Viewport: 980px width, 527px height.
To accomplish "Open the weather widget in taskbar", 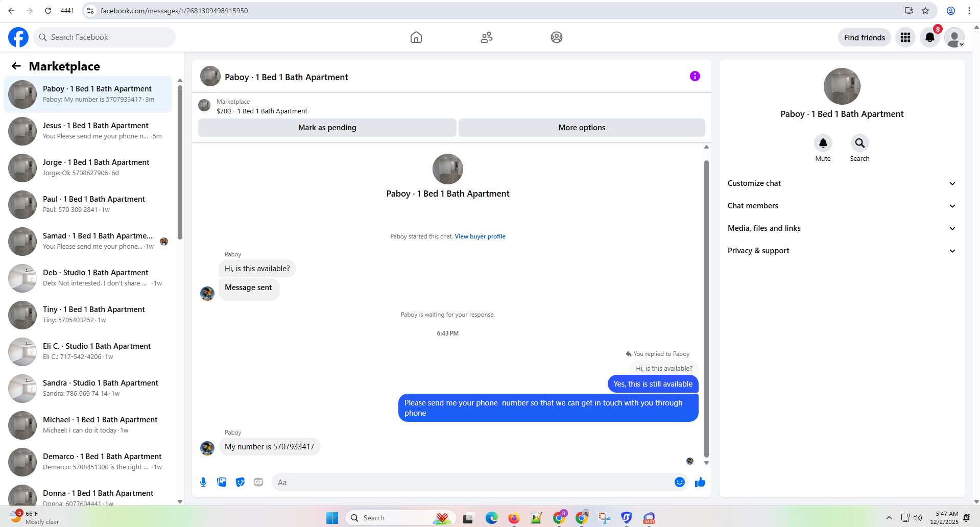I will pos(35,517).
